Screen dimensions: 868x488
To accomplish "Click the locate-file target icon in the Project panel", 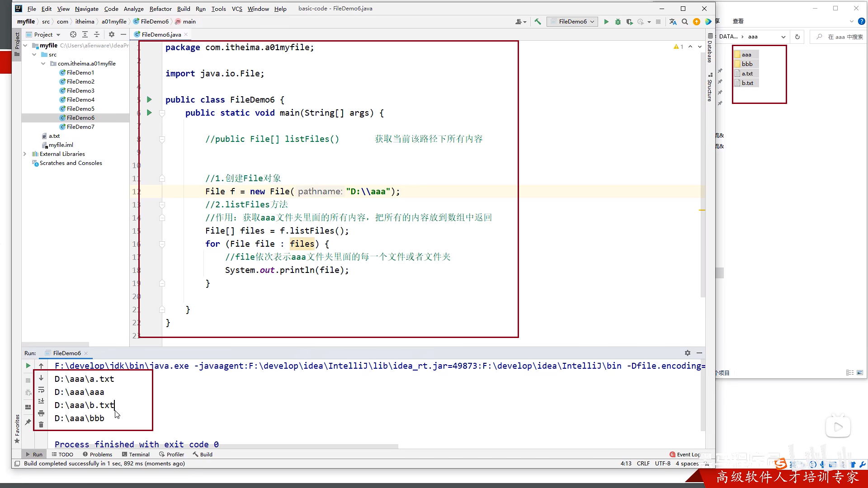I will point(73,34).
